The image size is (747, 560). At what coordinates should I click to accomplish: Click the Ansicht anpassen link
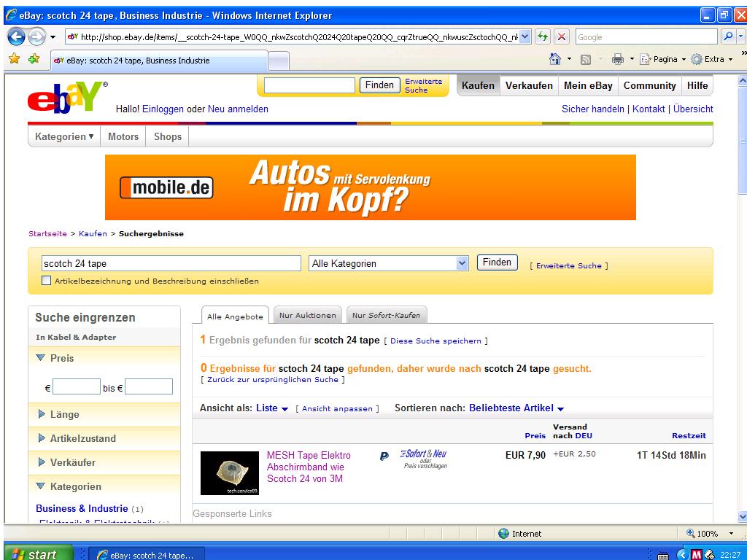coord(337,408)
